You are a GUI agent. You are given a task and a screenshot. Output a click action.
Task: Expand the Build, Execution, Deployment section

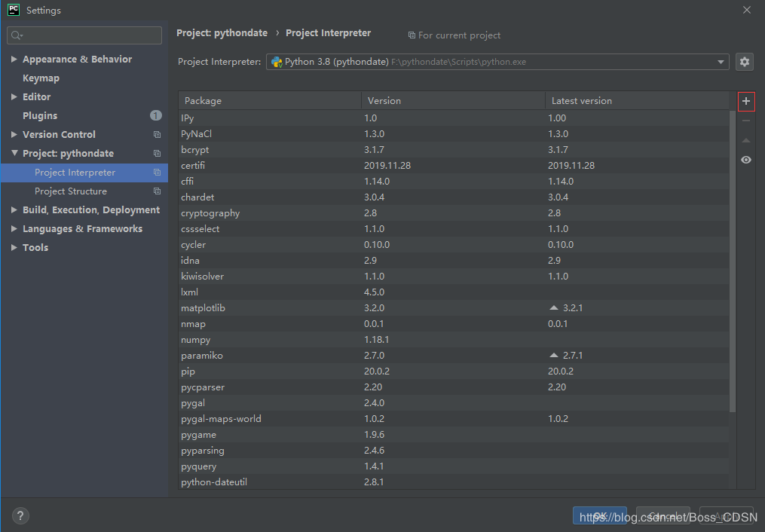click(14, 210)
